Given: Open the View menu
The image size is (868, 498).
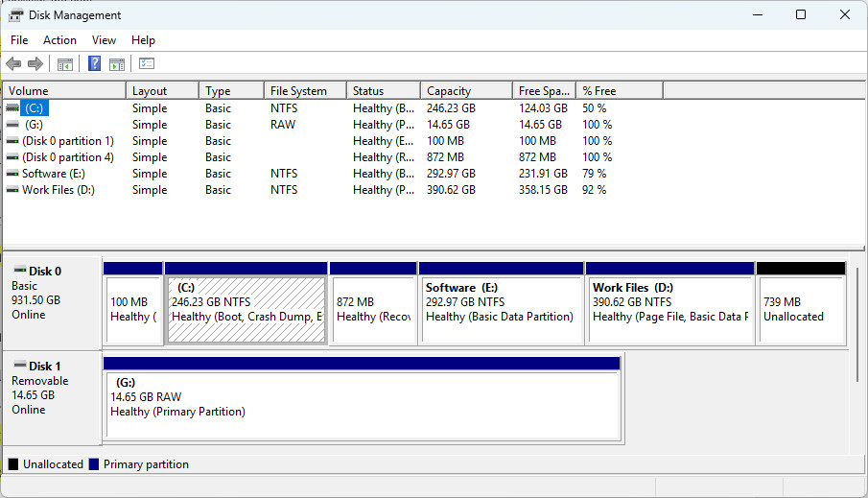Looking at the screenshot, I should tap(104, 40).
